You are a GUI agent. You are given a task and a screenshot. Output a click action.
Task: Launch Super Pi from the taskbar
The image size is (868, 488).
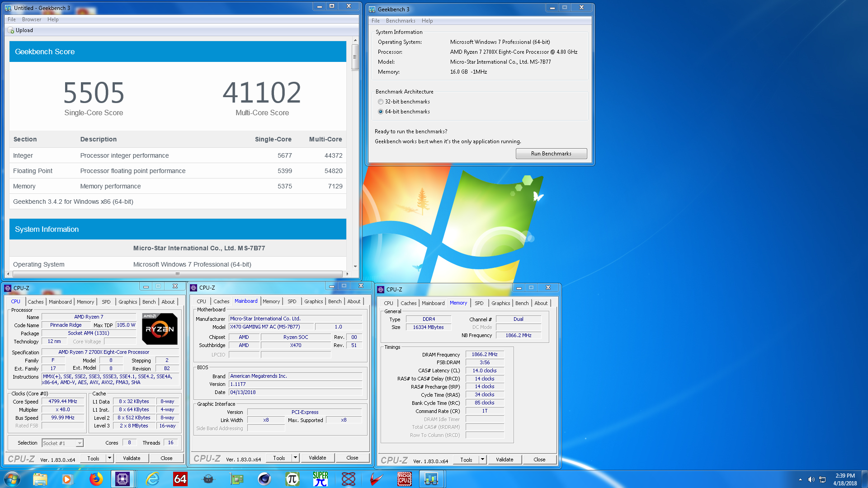[x=321, y=479]
